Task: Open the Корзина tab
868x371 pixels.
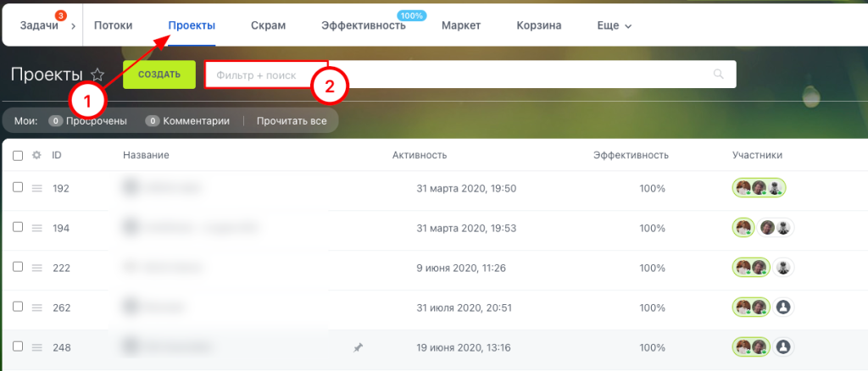Action: pos(538,25)
